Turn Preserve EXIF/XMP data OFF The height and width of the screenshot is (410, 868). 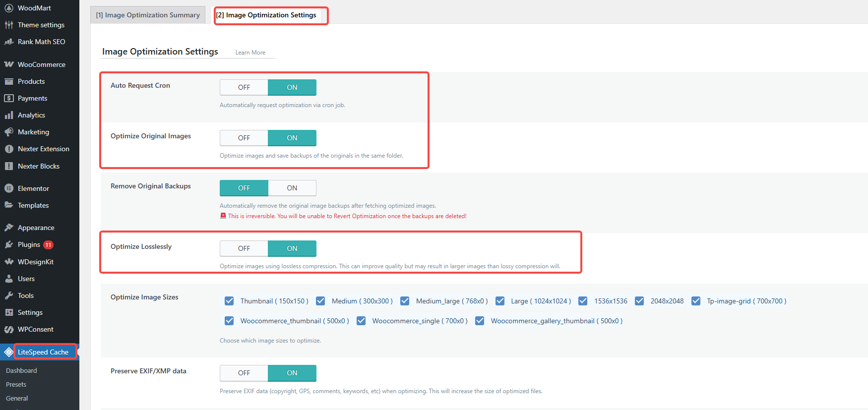tap(244, 373)
